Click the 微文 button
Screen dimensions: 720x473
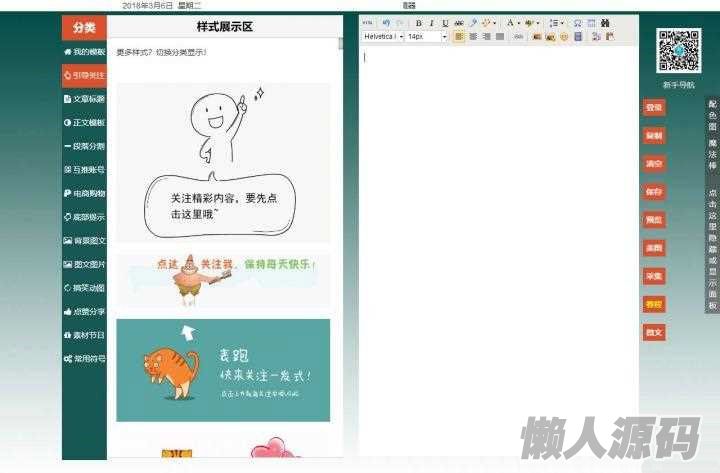[654, 332]
